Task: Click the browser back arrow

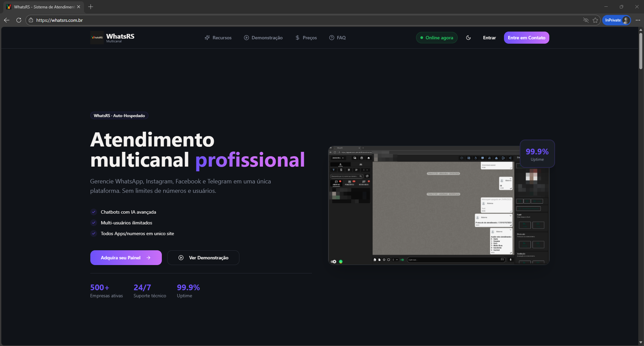Action: point(7,20)
